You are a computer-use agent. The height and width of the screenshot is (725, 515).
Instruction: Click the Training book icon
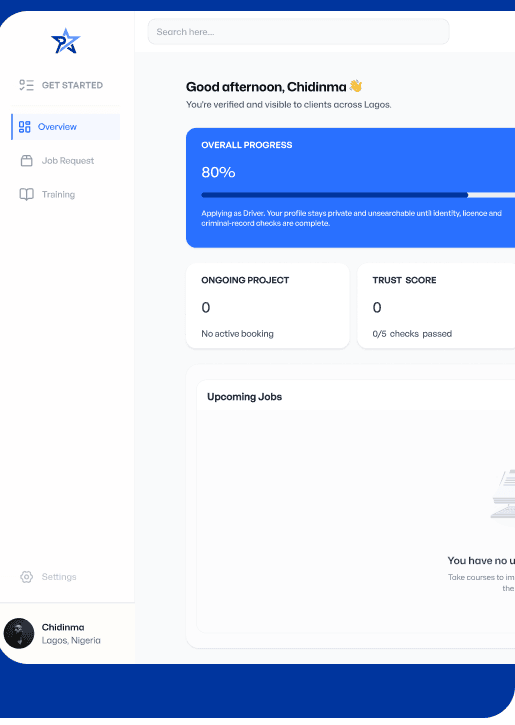[x=26, y=194]
